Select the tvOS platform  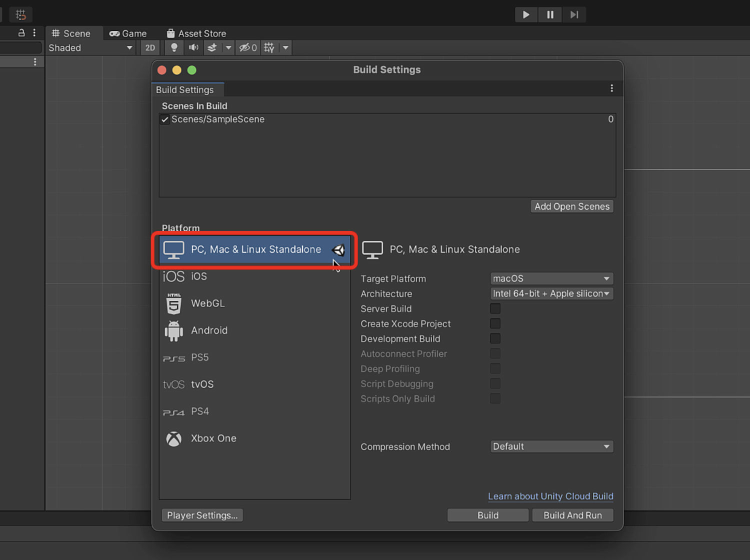[x=255, y=384]
